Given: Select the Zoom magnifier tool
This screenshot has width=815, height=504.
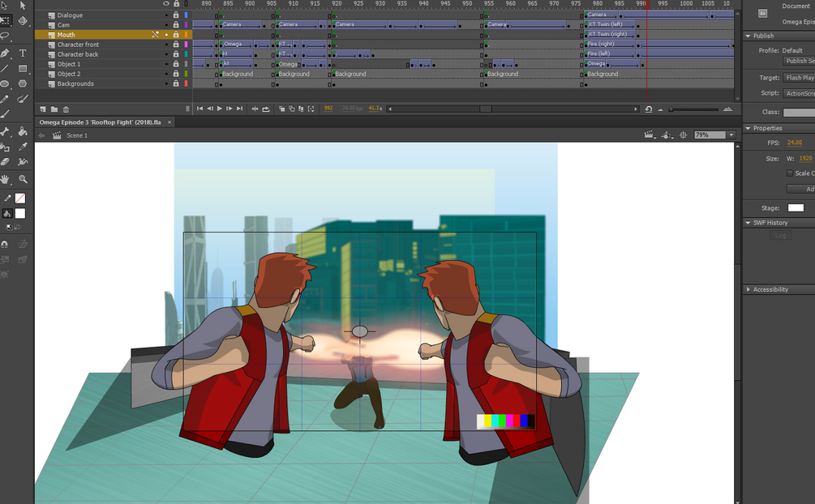Looking at the screenshot, I should tap(23, 179).
